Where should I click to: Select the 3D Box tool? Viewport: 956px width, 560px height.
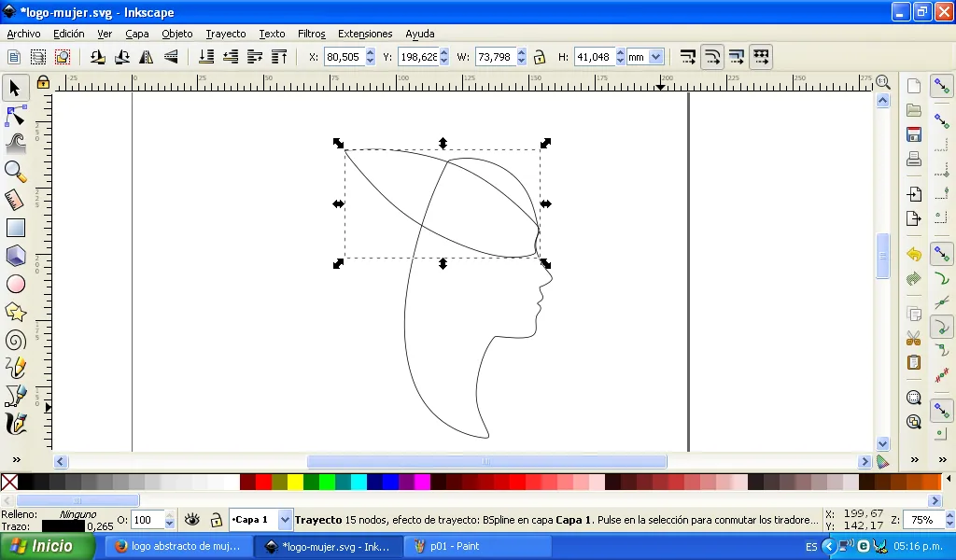15,256
